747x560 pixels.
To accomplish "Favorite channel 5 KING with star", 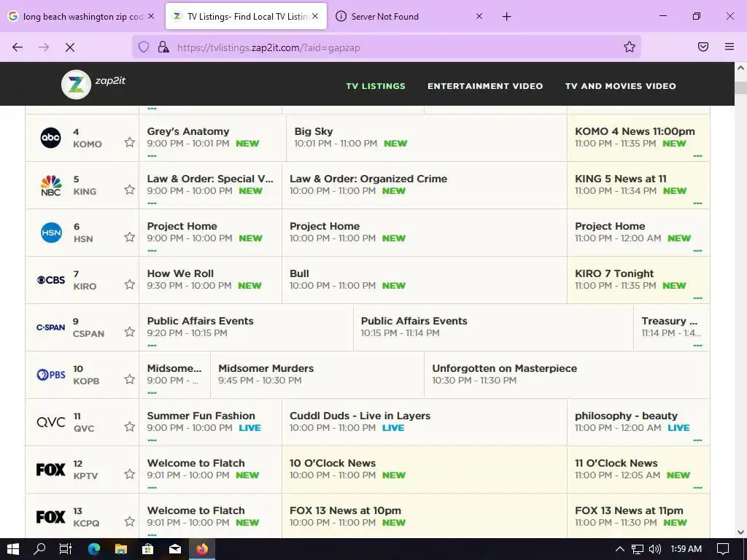I will click(130, 190).
